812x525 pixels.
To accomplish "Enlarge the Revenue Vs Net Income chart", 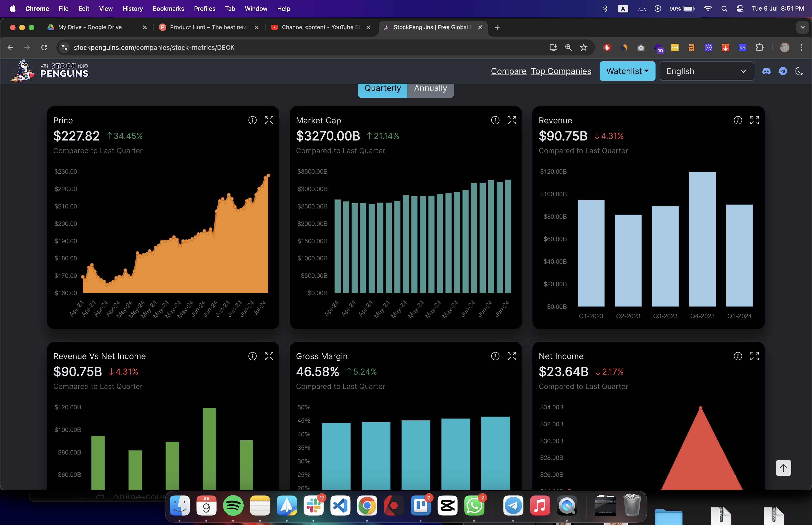I will [x=269, y=356].
